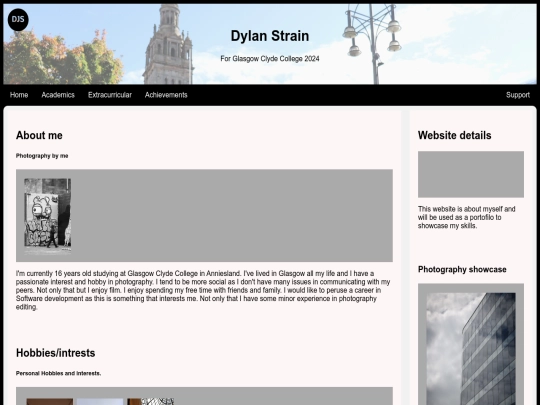Click the 'This website is about myself' paragraph
The image size is (540, 405).
click(x=467, y=217)
